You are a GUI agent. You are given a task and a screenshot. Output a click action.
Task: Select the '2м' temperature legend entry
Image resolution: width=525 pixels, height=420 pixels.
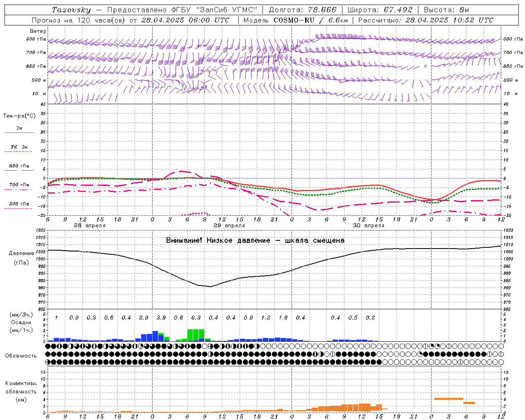(x=19, y=128)
